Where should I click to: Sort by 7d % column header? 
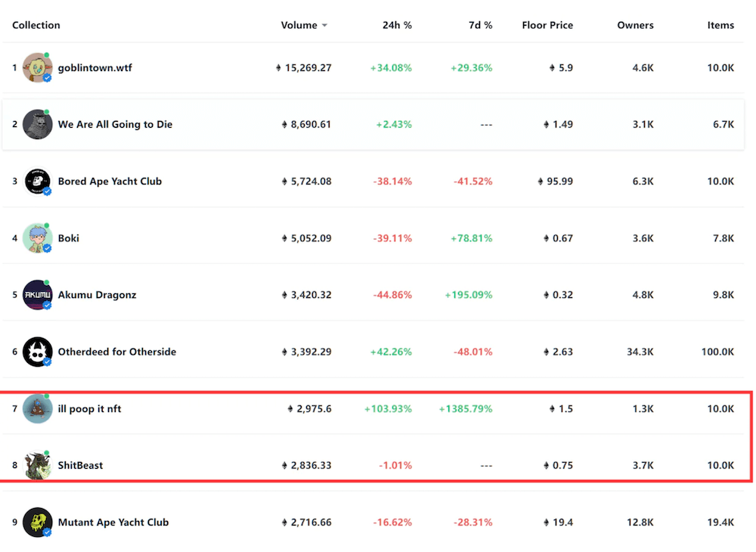[480, 25]
